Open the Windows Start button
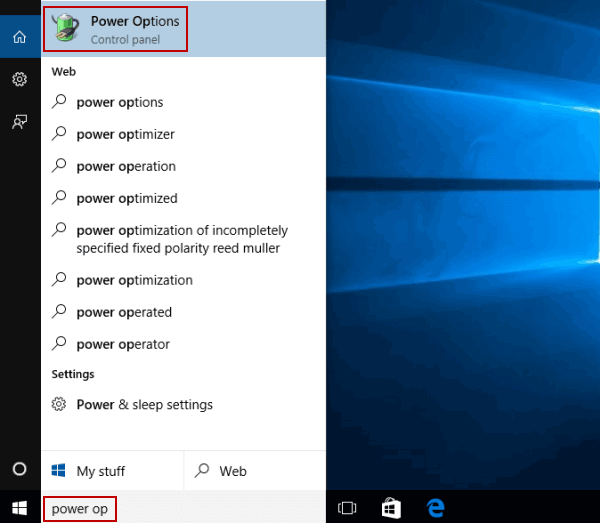This screenshot has height=523, width=600. [20, 507]
